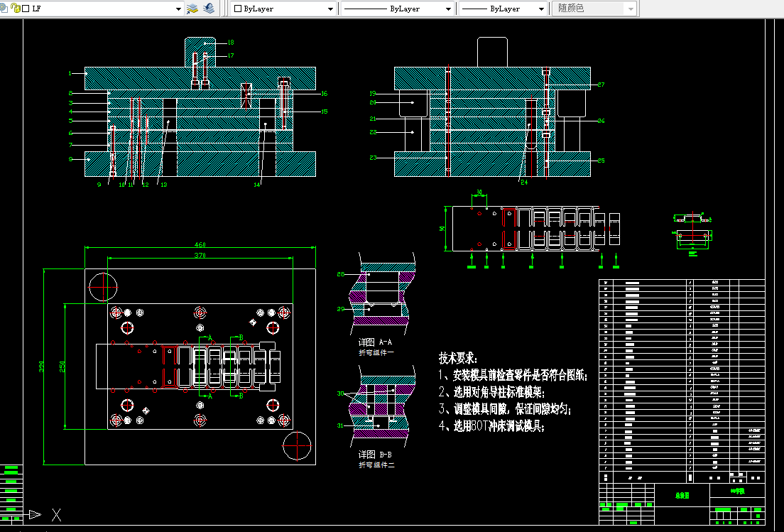Click the LF layer color square
The image size is (784, 532).
pyautogui.click(x=26, y=9)
